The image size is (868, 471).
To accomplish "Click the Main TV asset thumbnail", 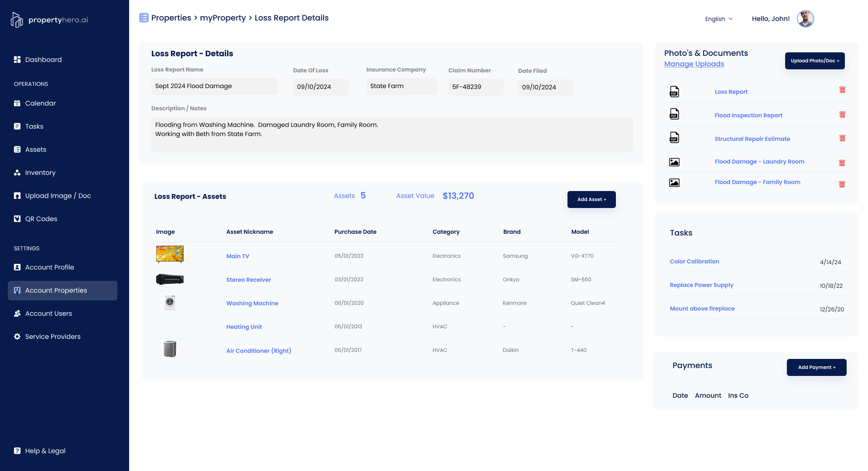I will click(x=170, y=255).
